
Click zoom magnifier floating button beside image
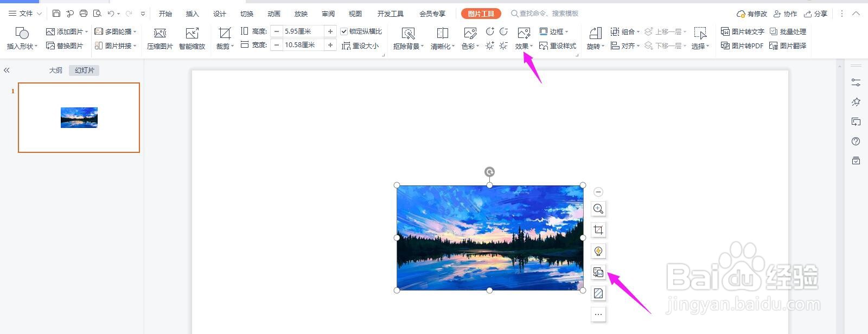pos(598,209)
